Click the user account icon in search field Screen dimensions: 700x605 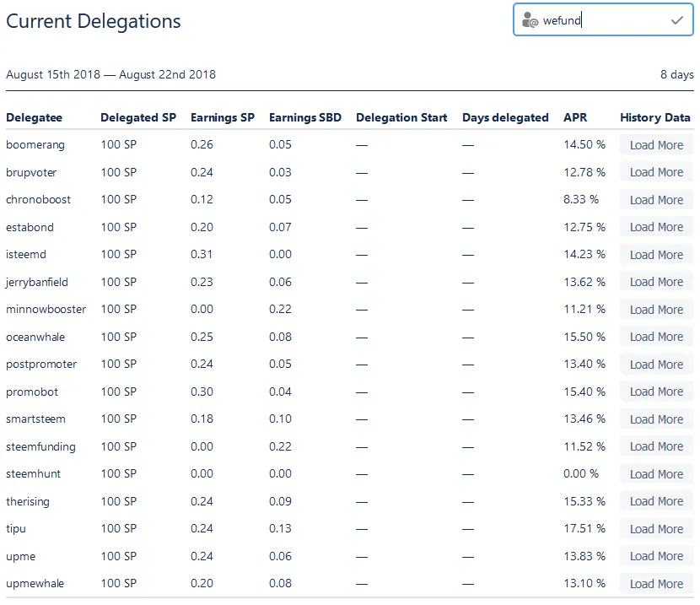pyautogui.click(x=530, y=20)
